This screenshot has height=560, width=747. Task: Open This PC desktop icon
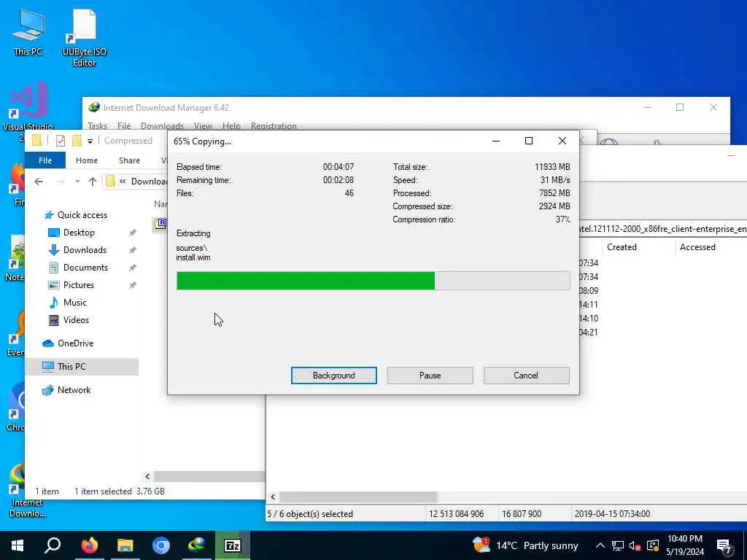point(28,32)
